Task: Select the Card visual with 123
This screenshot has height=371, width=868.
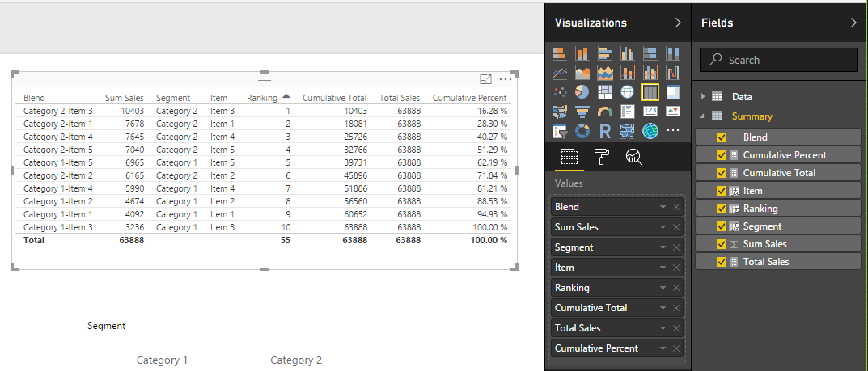Action: pyautogui.click(x=650, y=111)
